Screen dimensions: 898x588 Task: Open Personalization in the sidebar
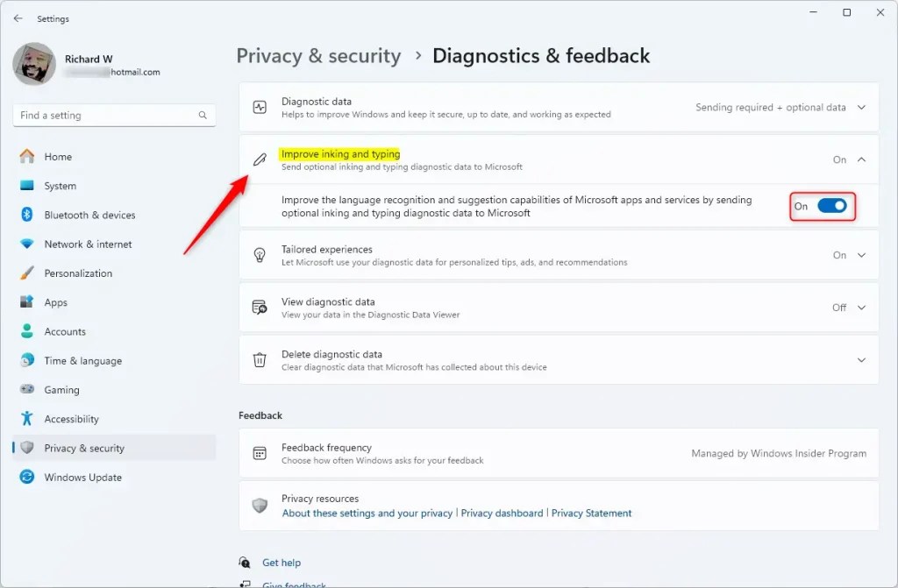tap(78, 273)
